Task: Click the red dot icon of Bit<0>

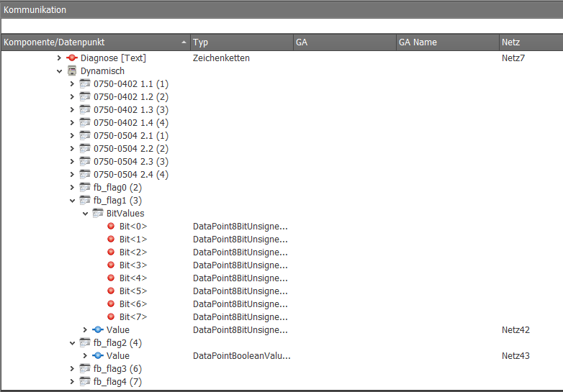Action: click(x=111, y=226)
